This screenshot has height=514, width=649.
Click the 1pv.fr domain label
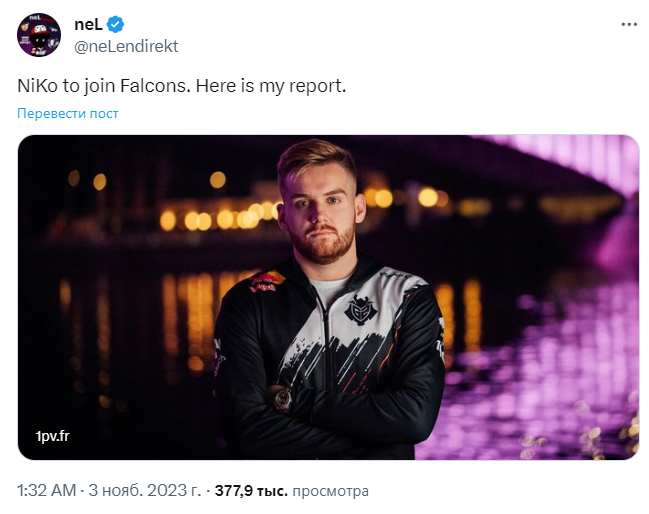(51, 437)
